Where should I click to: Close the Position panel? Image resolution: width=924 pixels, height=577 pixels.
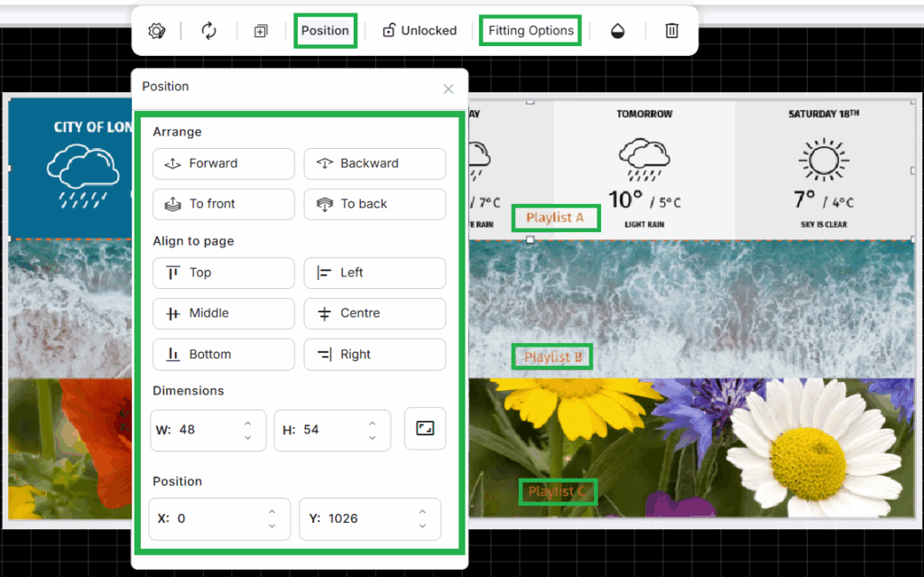pos(448,88)
